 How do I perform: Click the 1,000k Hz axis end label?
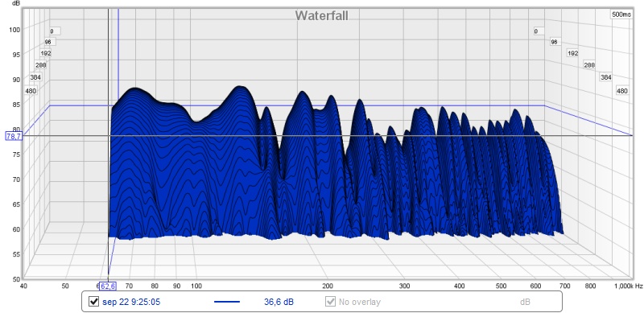click(629, 286)
